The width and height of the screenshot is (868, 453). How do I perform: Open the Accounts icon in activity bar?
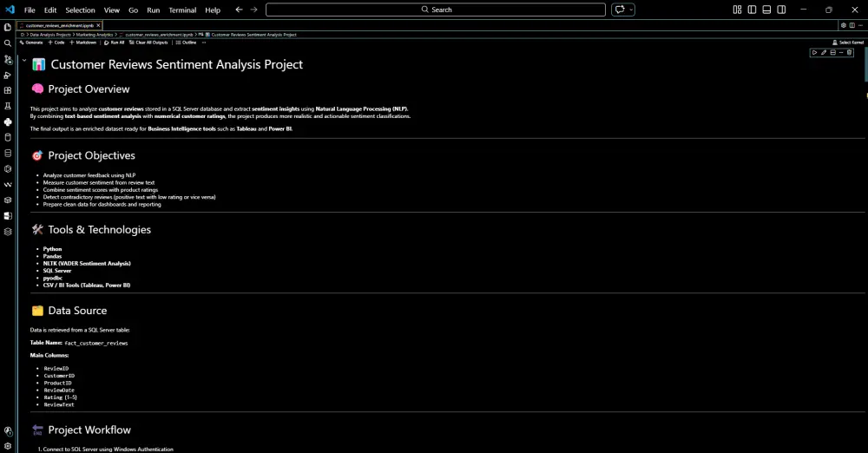(8, 430)
